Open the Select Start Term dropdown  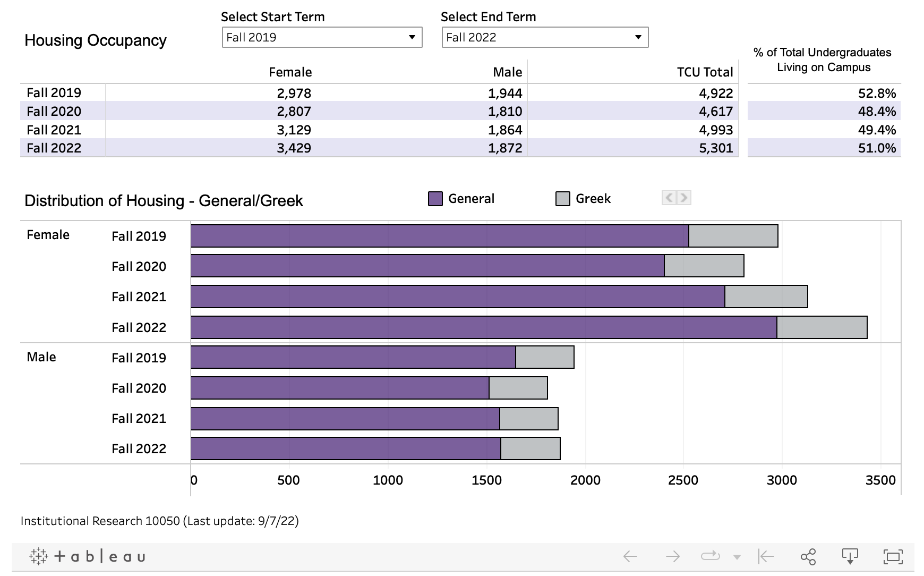pos(322,37)
